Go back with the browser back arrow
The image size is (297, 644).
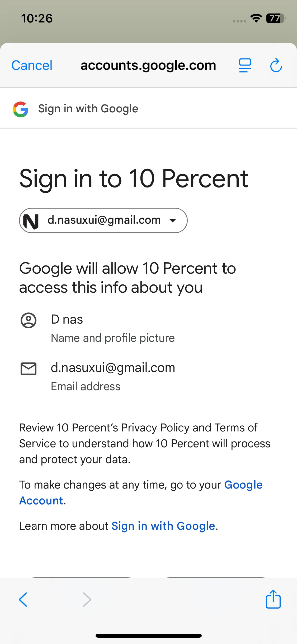[23, 599]
